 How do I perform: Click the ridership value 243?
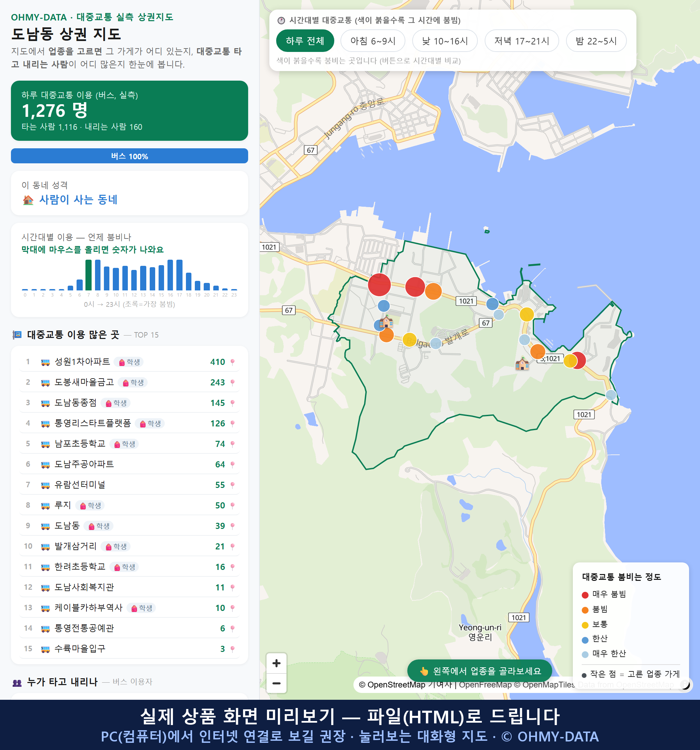[x=218, y=382]
